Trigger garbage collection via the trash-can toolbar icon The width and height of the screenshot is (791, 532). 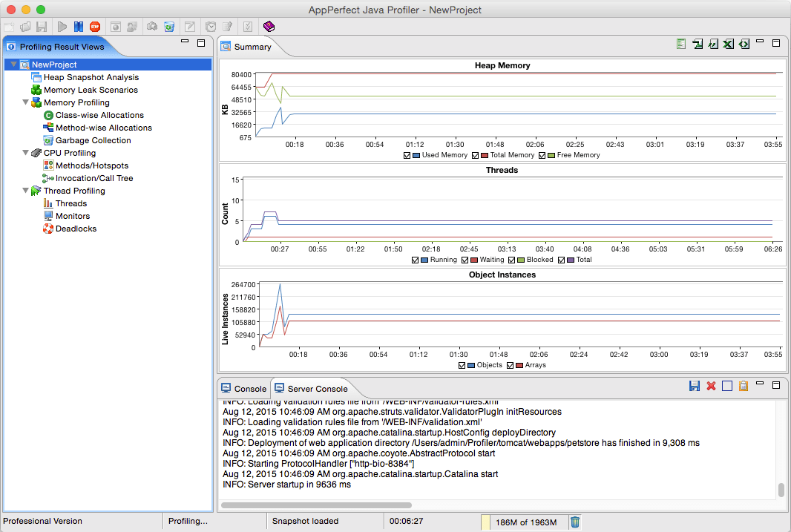click(169, 26)
